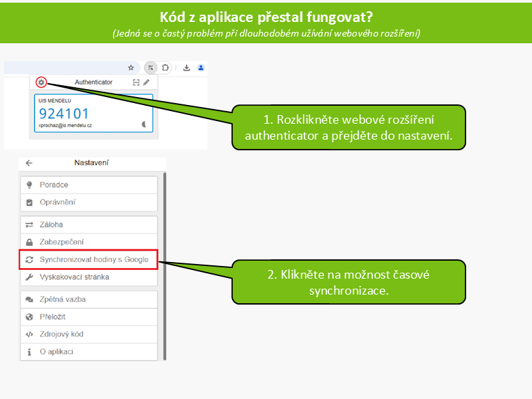
Task: Click the bookmark star in address bar
Action: (x=130, y=68)
